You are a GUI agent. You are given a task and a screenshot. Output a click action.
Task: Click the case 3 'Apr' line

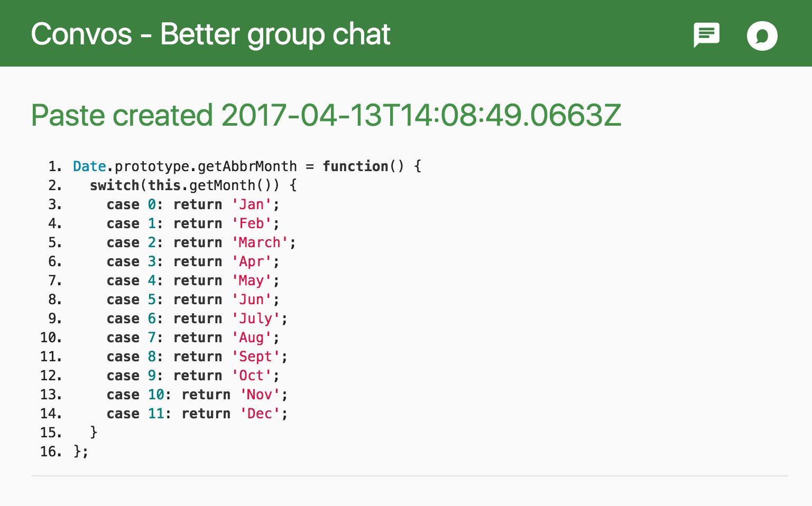tap(193, 261)
